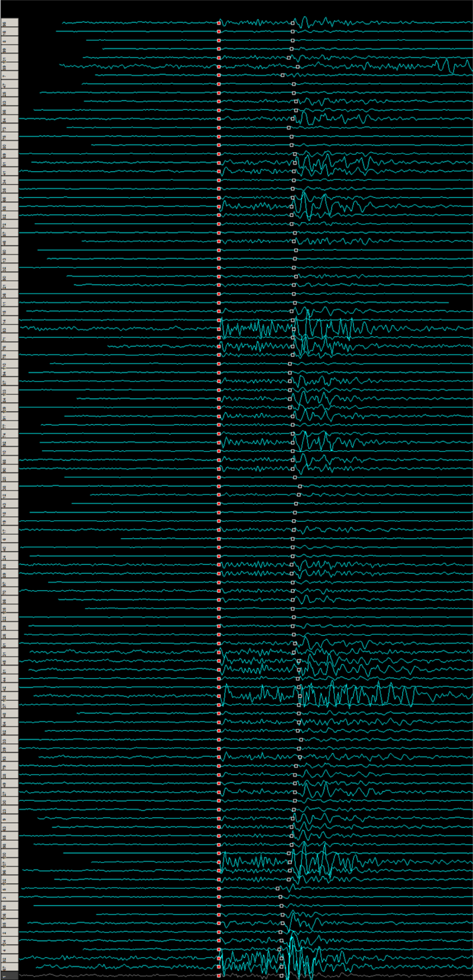Viewport: 473px width, 980px height.
Task: Click the red pick marker on trace 100
Action: coord(219,854)
